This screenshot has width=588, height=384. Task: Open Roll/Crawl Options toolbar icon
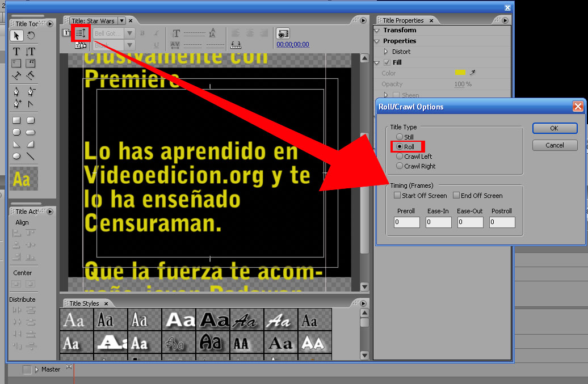click(x=81, y=33)
